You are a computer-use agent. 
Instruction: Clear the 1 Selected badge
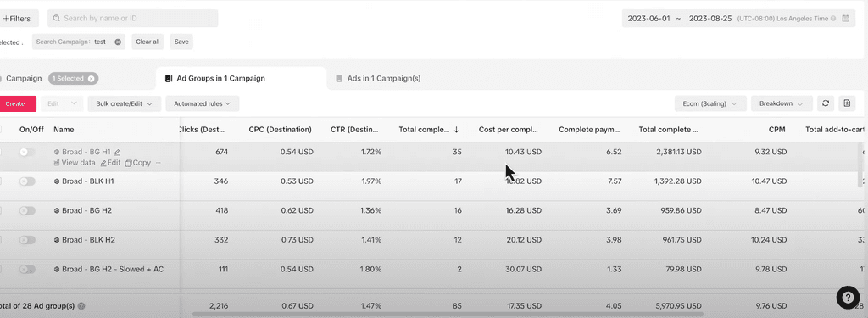pos(92,79)
